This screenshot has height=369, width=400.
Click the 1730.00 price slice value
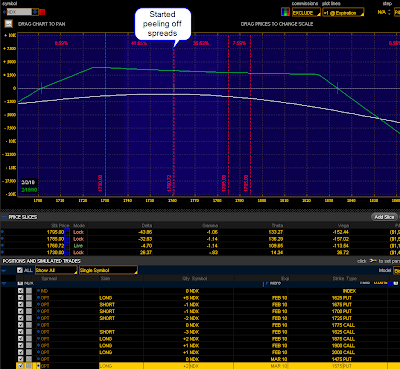coord(55,252)
